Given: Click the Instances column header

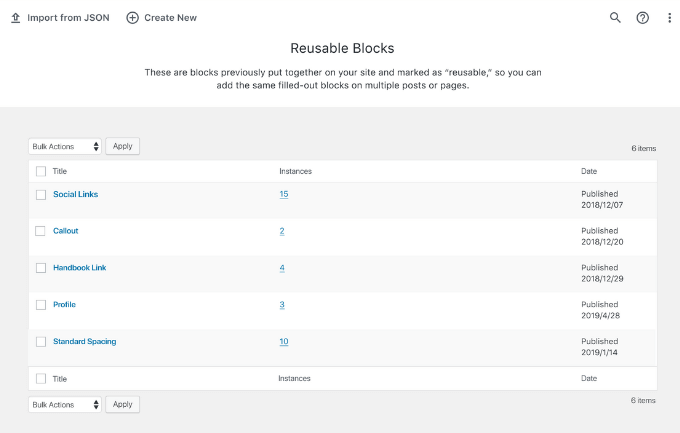Looking at the screenshot, I should [295, 171].
